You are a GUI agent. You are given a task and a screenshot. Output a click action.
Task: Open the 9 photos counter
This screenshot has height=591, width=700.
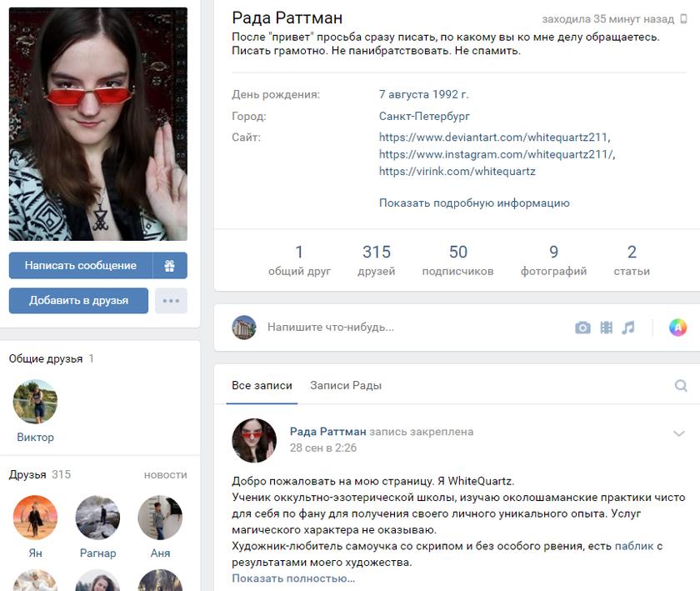tap(553, 259)
